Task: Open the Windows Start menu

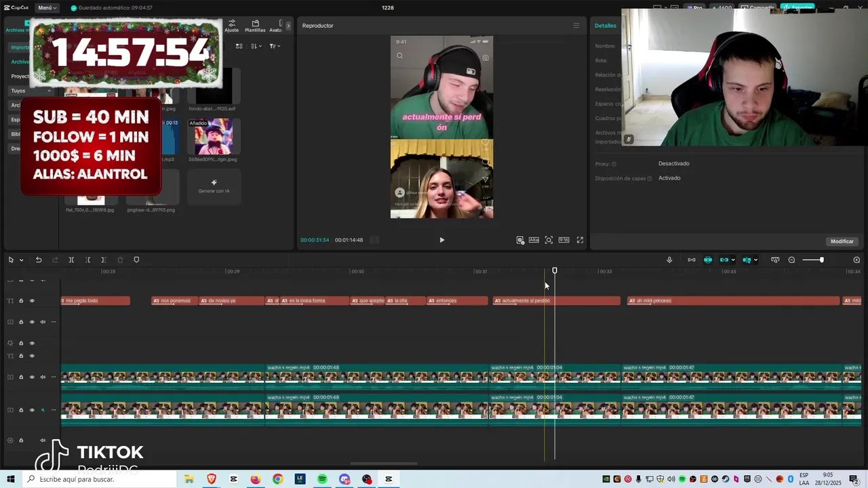Action: (10, 479)
